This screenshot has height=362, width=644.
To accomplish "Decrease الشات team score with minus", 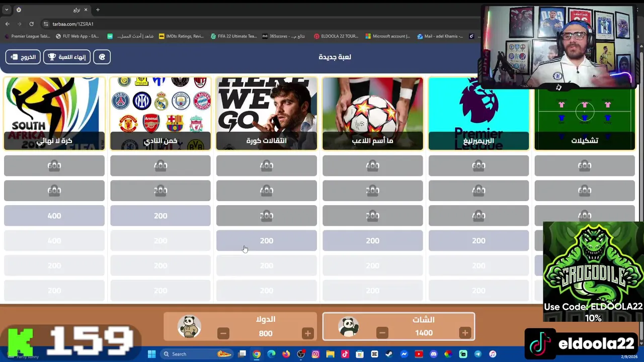I will click(382, 333).
